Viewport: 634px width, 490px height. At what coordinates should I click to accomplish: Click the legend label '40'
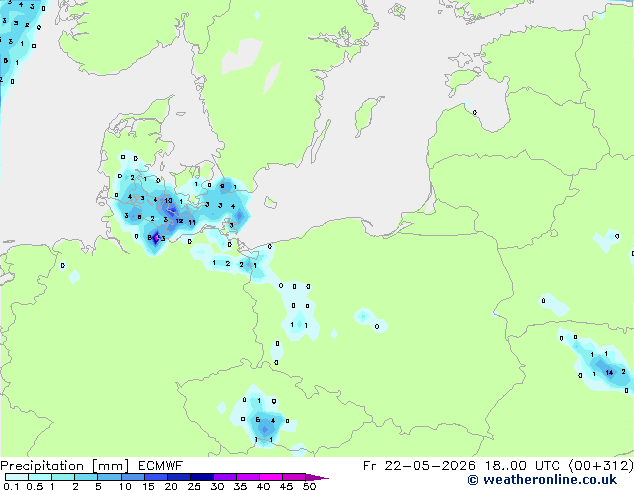(263, 486)
